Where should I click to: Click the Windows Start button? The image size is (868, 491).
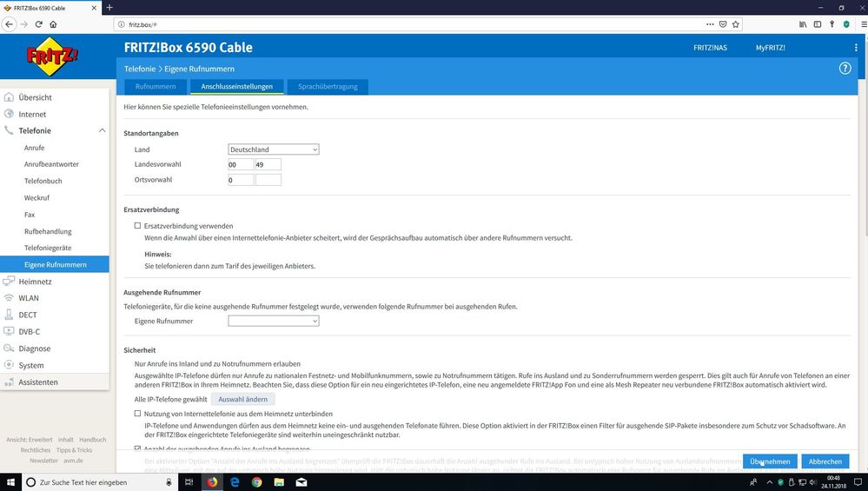point(10,482)
